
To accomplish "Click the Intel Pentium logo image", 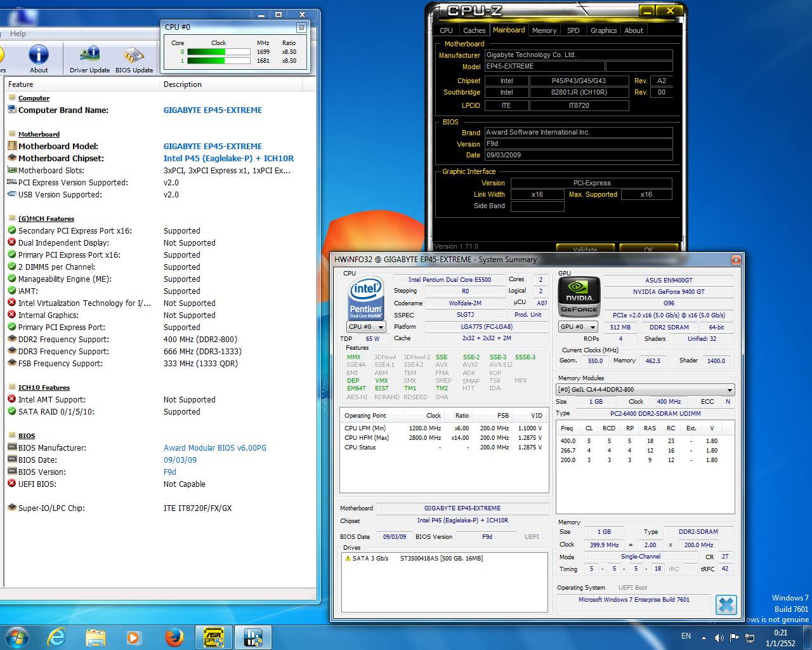I will tap(366, 298).
